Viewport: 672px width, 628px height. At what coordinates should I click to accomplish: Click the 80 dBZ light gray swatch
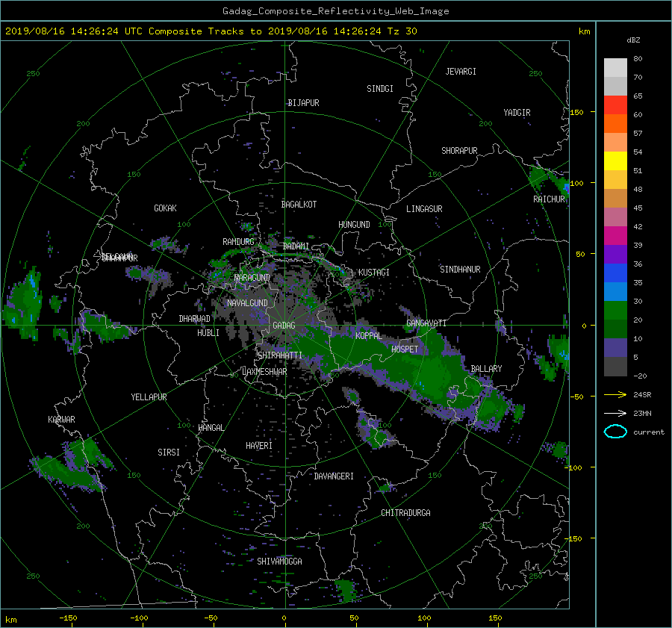tap(615, 67)
